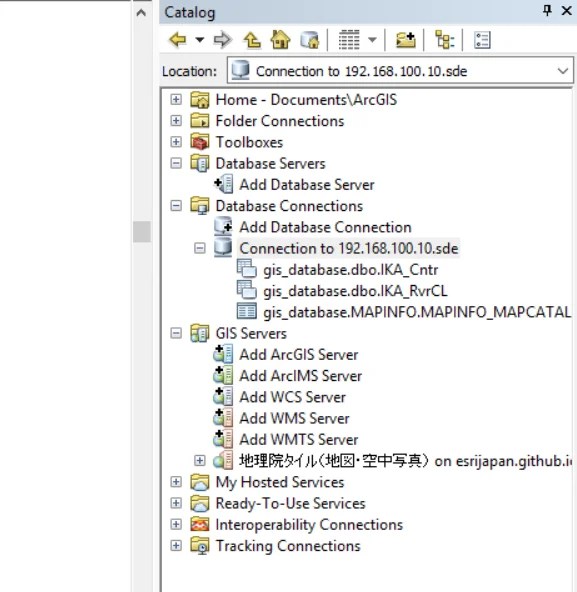The width and height of the screenshot is (577, 592).
Task: Select Ready-To-Use Services
Action: [290, 503]
